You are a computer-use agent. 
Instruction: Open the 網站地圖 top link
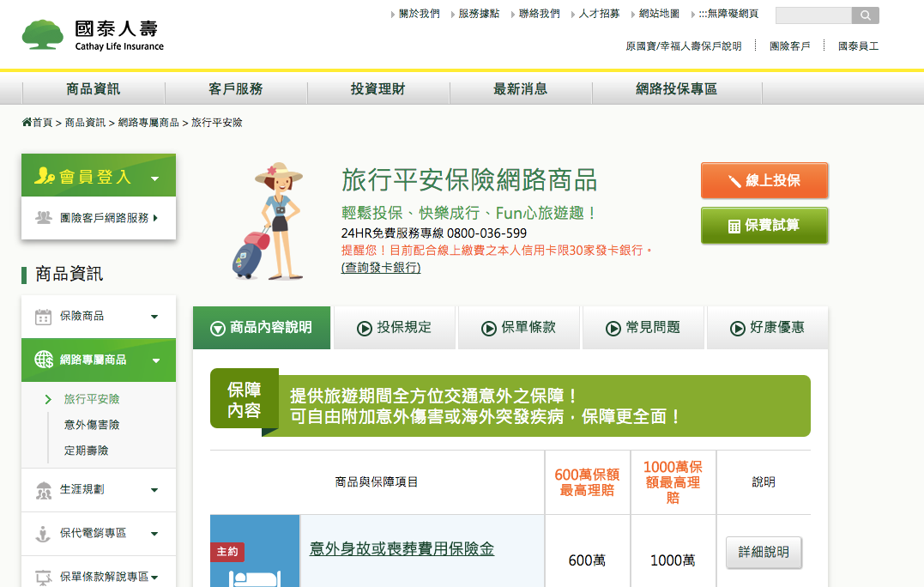pyautogui.click(x=660, y=14)
